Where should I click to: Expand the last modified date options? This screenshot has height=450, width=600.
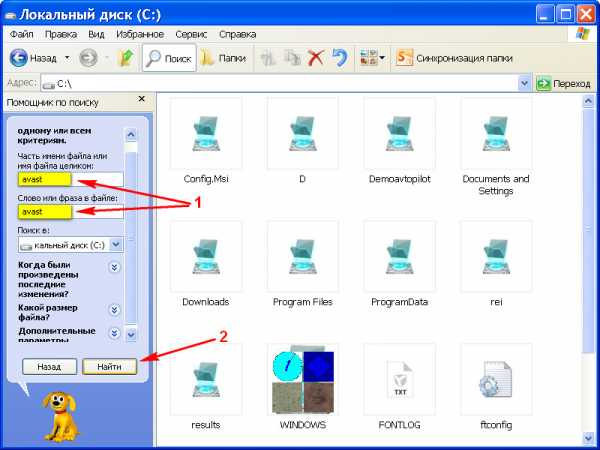114,267
